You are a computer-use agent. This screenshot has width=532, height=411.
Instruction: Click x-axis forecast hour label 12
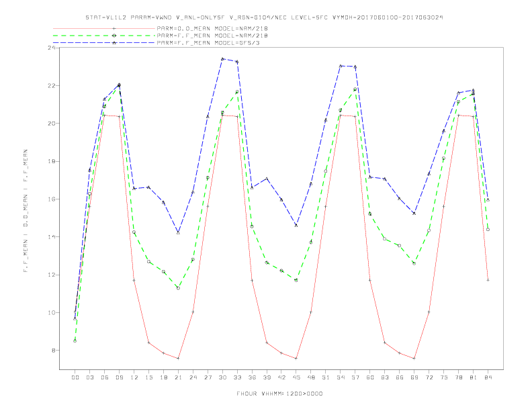click(x=134, y=377)
